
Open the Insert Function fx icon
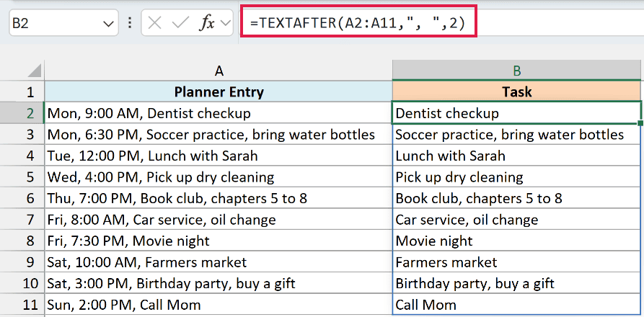[206, 23]
